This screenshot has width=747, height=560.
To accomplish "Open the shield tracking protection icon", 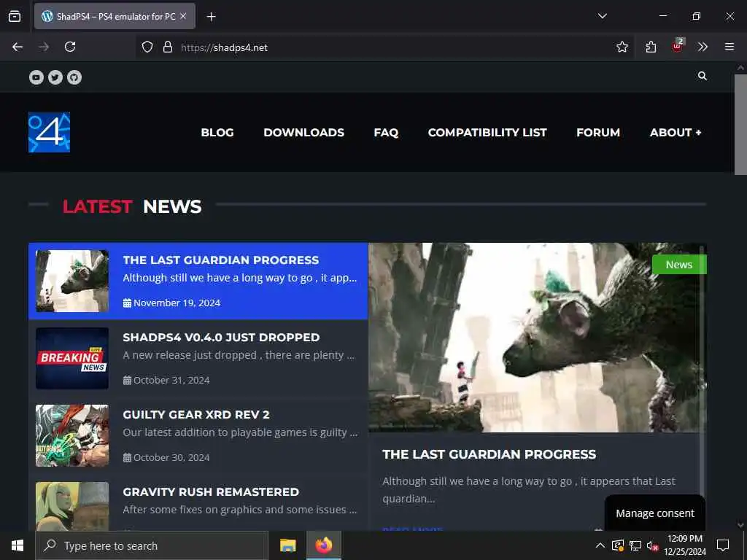I will click(147, 47).
